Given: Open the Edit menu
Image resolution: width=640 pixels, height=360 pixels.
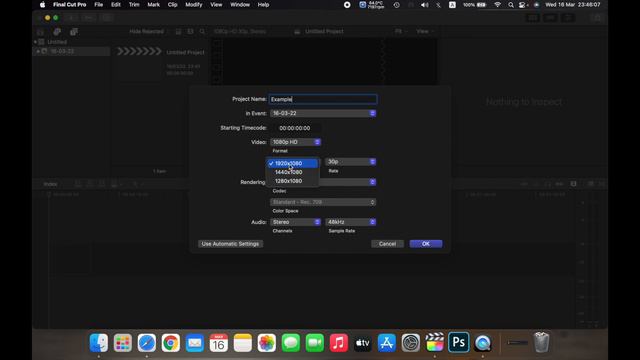Looking at the screenshot, I should coord(116,4).
